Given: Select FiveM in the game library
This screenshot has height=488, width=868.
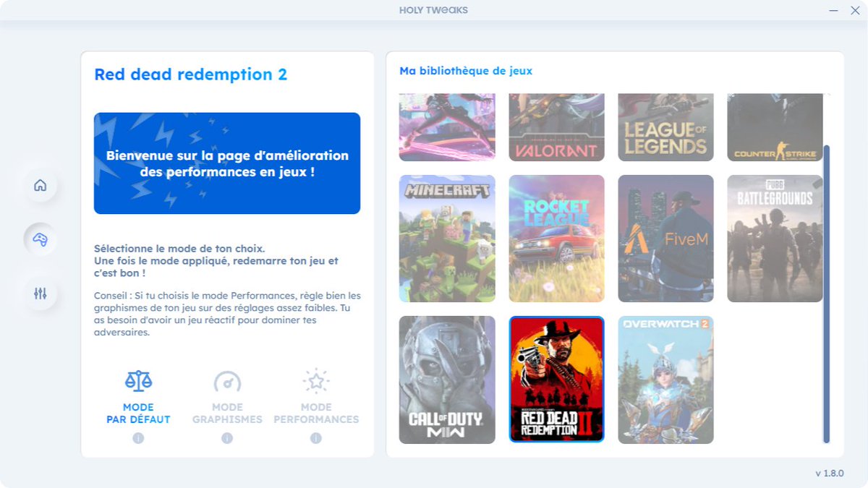Looking at the screenshot, I should click(x=665, y=239).
